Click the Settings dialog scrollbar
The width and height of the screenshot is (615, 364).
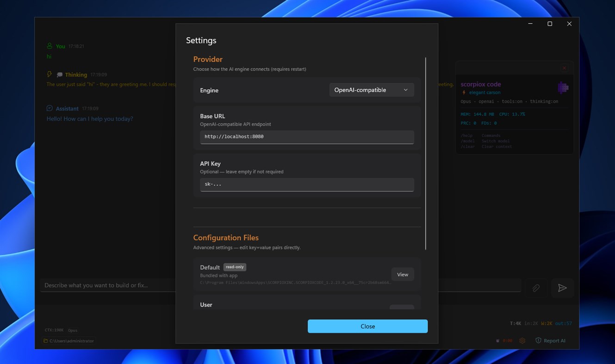pos(425,154)
